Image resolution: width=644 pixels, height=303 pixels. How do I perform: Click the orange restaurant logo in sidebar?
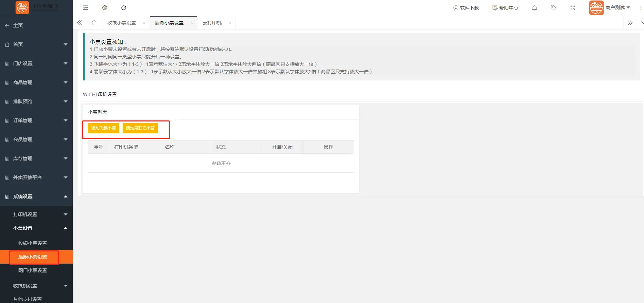coord(22,7)
